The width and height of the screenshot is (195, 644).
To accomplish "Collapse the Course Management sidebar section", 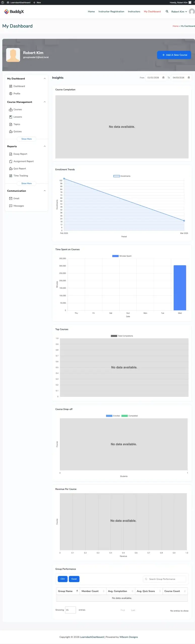I will pos(45,102).
